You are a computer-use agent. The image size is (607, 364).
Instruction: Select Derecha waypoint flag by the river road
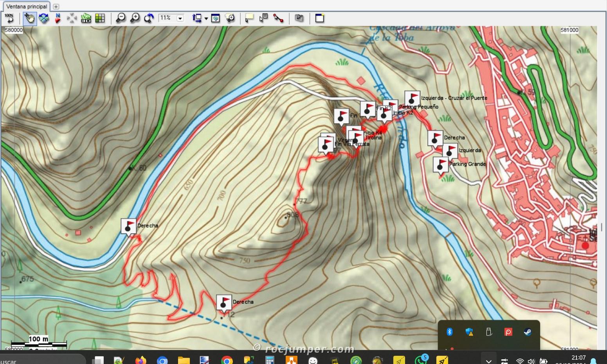(128, 227)
